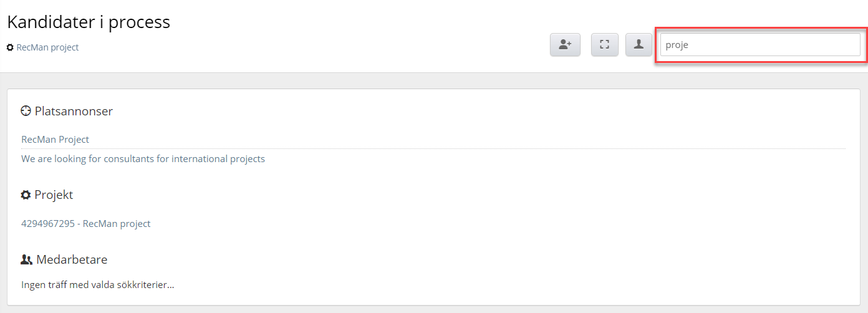Open the RecMan project link under the page title
This screenshot has width=868, height=313.
coord(47,47)
